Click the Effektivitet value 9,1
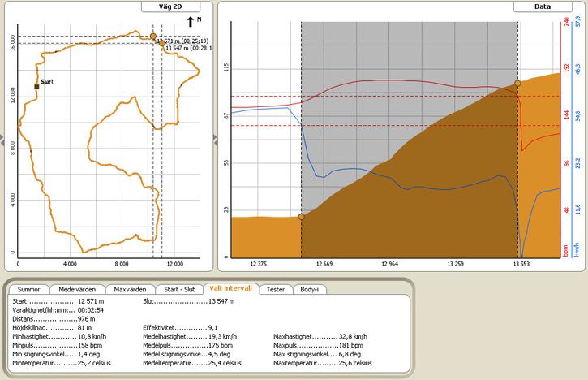The height and width of the screenshot is (380, 588). coord(213,328)
